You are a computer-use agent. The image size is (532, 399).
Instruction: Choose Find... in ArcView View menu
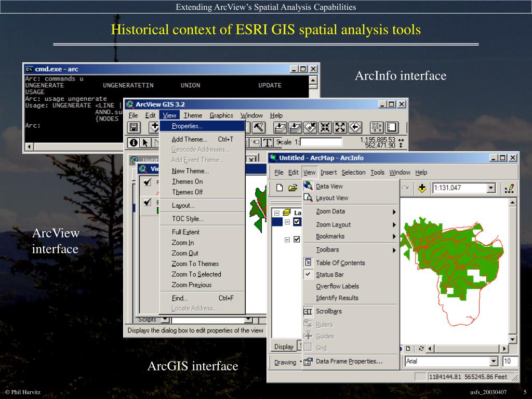tap(202, 298)
